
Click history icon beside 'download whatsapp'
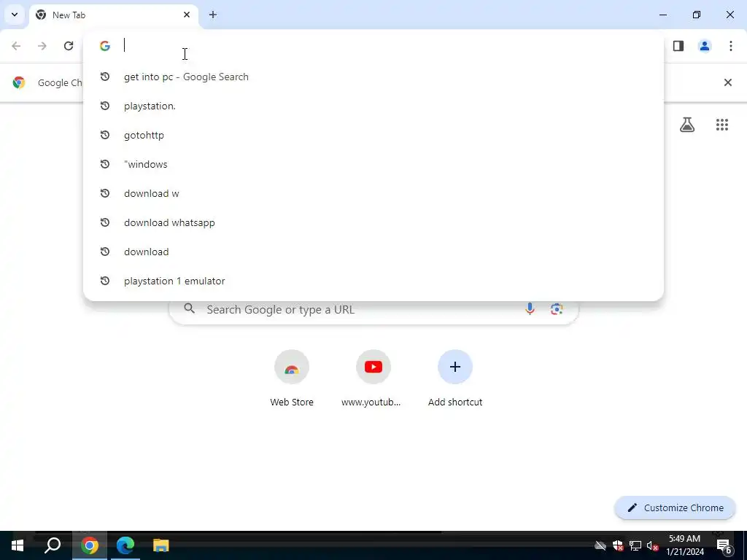pos(105,222)
